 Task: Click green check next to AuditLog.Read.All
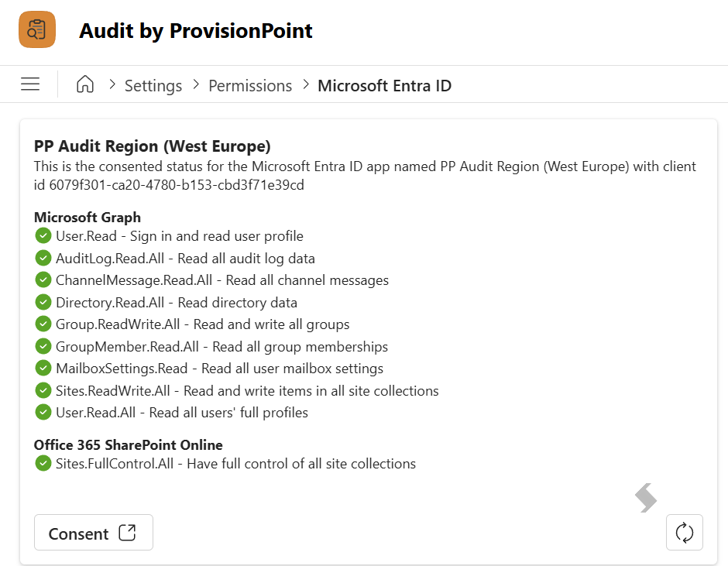43,258
